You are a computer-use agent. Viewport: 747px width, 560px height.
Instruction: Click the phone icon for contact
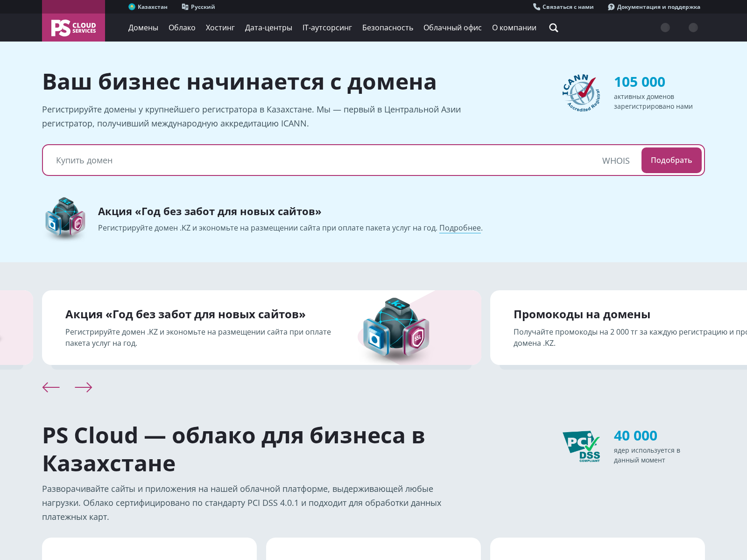(536, 7)
